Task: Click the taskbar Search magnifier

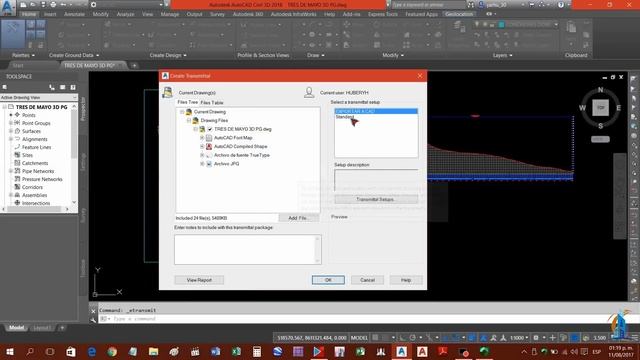Action: [x=30, y=351]
